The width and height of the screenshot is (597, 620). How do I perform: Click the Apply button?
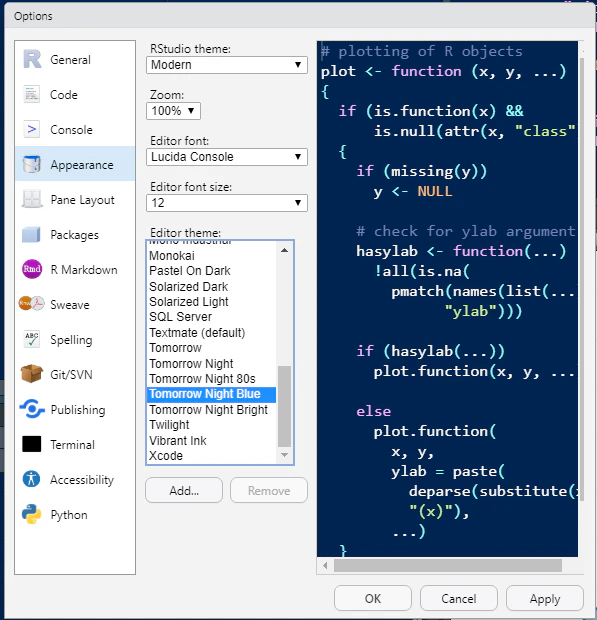pos(545,598)
